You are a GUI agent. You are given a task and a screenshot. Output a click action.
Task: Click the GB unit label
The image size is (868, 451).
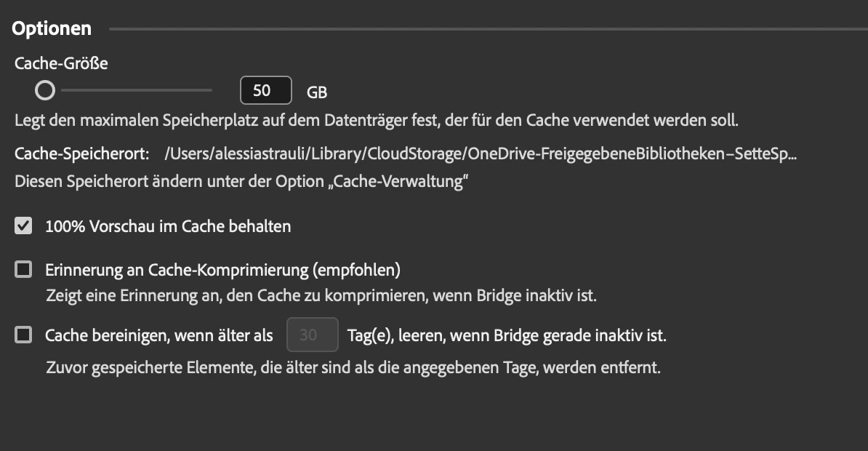(317, 92)
